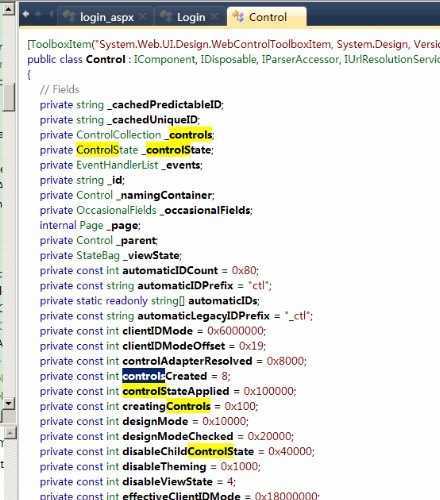Screen dimensions: 440x500
Task: Click the automaticIDPrefix constant
Action: click(185, 286)
